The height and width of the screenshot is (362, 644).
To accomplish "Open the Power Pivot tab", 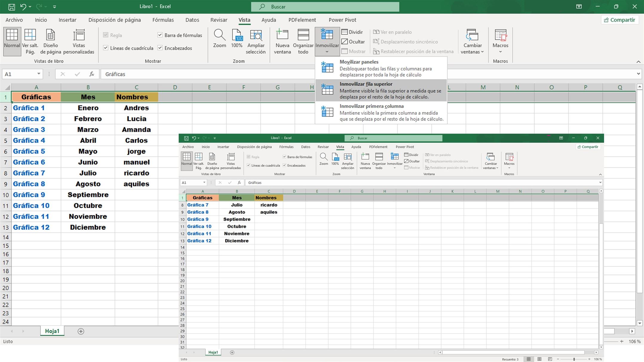I will pyautogui.click(x=342, y=20).
